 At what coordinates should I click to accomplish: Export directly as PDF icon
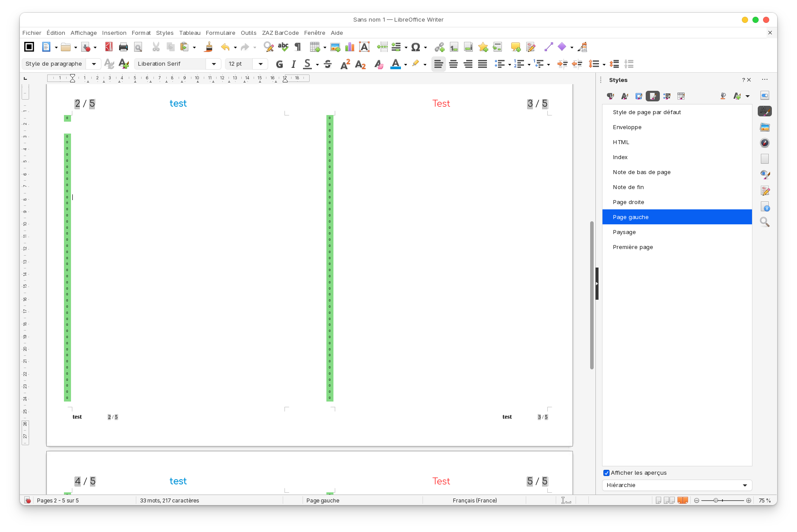[x=109, y=47]
